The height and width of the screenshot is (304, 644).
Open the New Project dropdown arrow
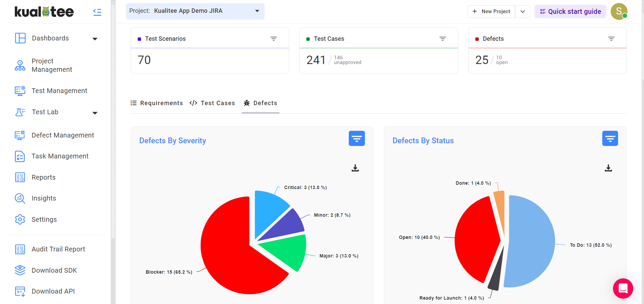(522, 11)
